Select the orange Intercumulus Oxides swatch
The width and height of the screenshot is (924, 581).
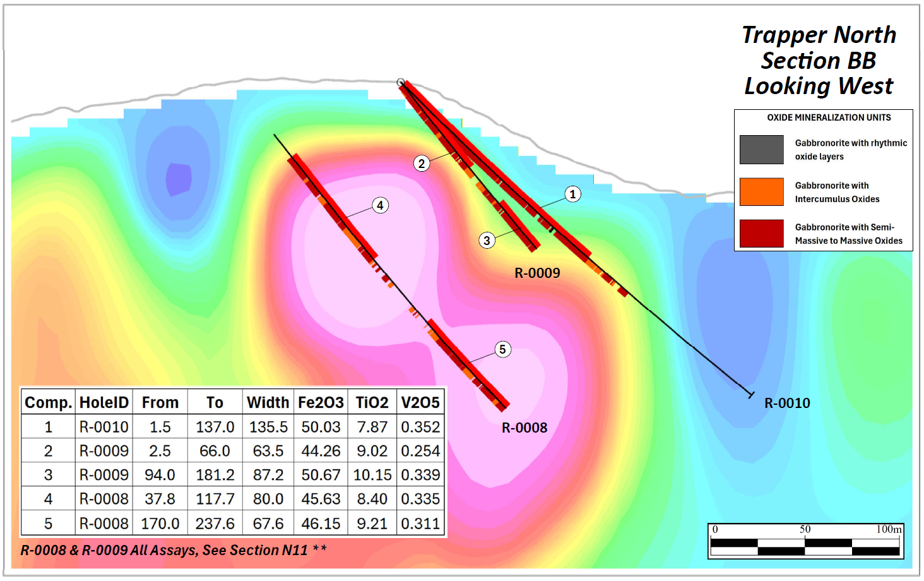(761, 192)
